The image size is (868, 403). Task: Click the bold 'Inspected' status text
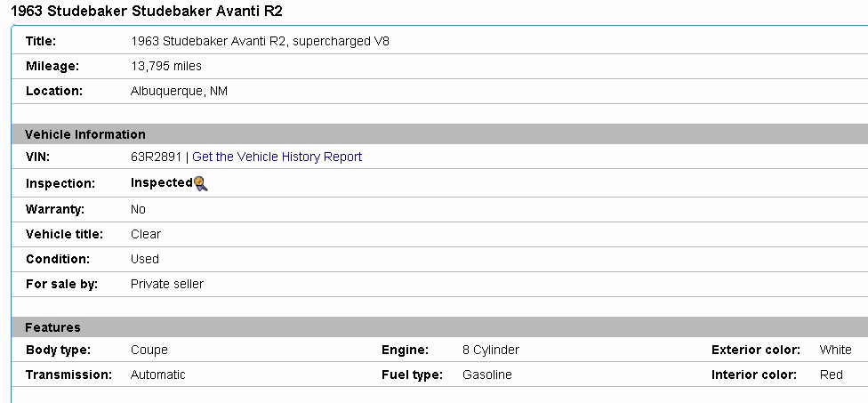162,182
